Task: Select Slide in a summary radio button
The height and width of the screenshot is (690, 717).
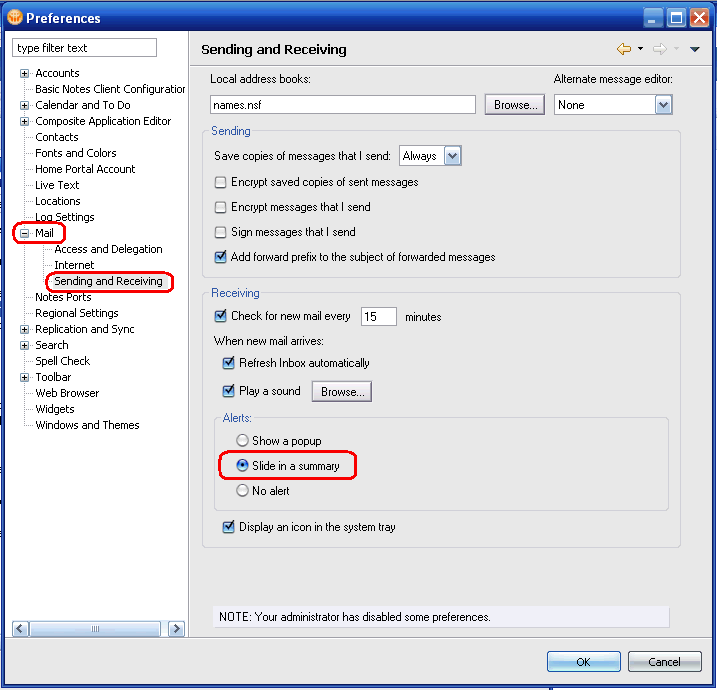Action: pyautogui.click(x=242, y=465)
